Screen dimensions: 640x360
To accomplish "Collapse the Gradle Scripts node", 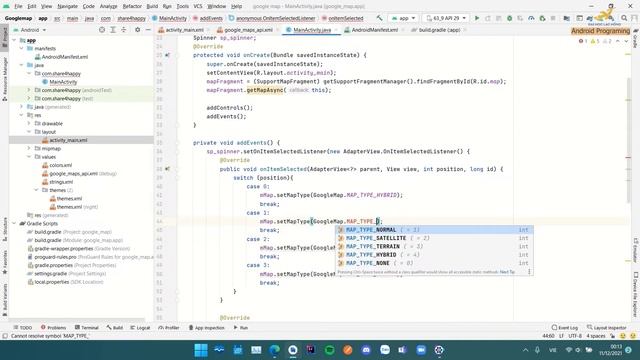I will pos(14,224).
